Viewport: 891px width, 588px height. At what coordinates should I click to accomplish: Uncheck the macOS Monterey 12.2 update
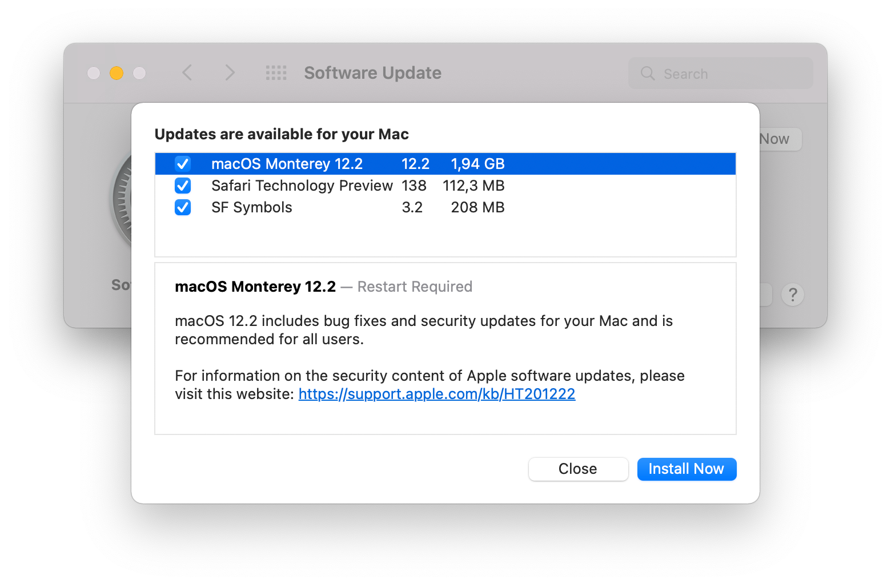183,163
